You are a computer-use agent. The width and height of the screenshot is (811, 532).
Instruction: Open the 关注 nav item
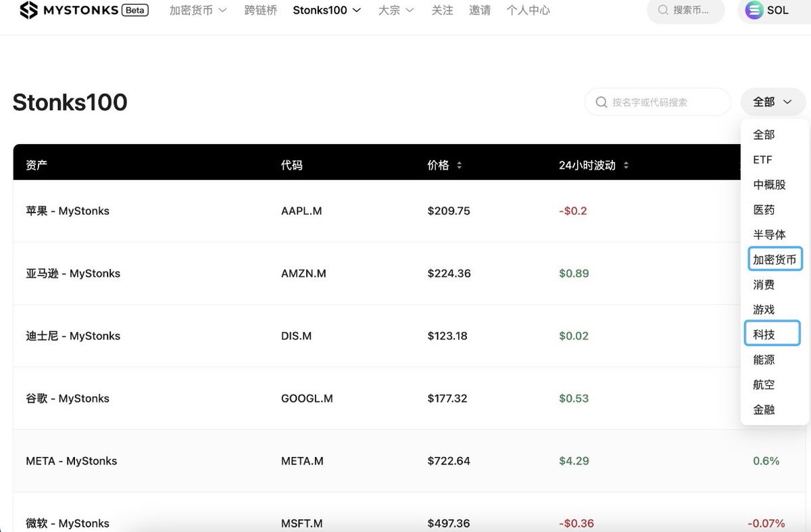tap(443, 10)
